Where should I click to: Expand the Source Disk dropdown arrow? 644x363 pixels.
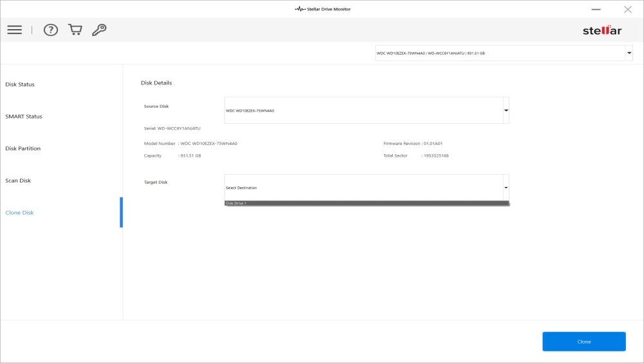pos(506,110)
